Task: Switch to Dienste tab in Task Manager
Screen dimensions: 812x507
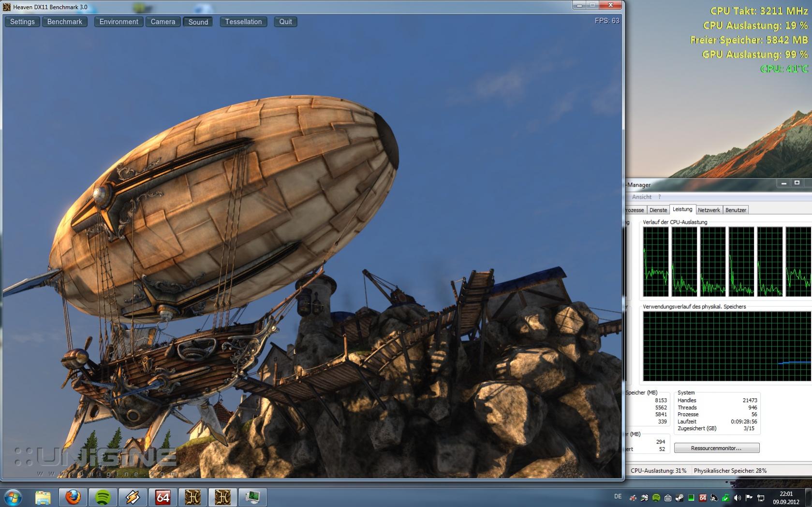Action: [x=658, y=210]
